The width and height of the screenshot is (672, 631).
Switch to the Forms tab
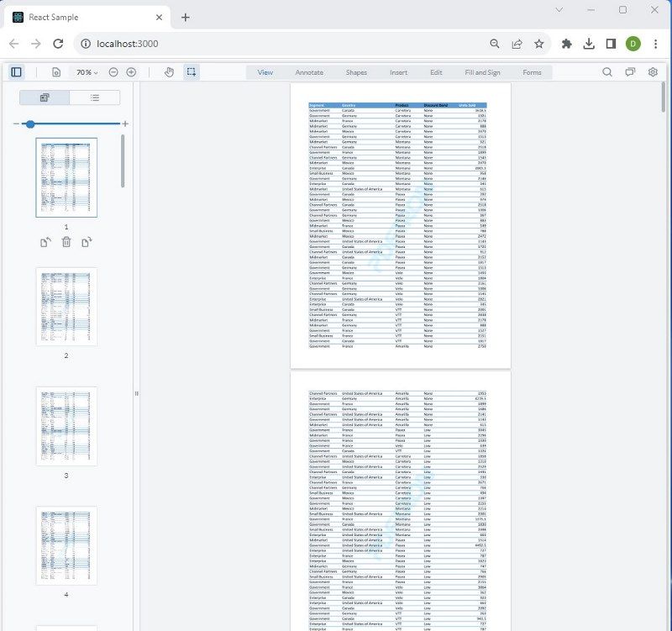pyautogui.click(x=532, y=72)
